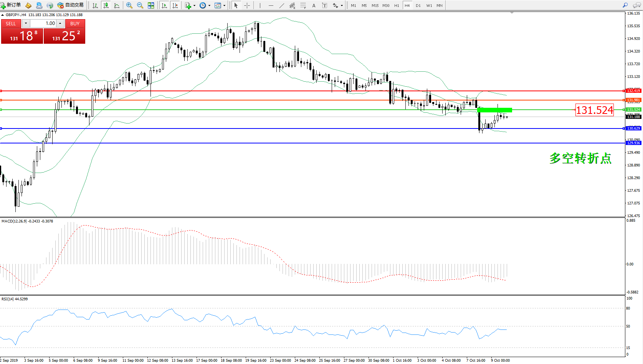Click the red BUY button
Screen dimensions: 643x364
point(75,23)
